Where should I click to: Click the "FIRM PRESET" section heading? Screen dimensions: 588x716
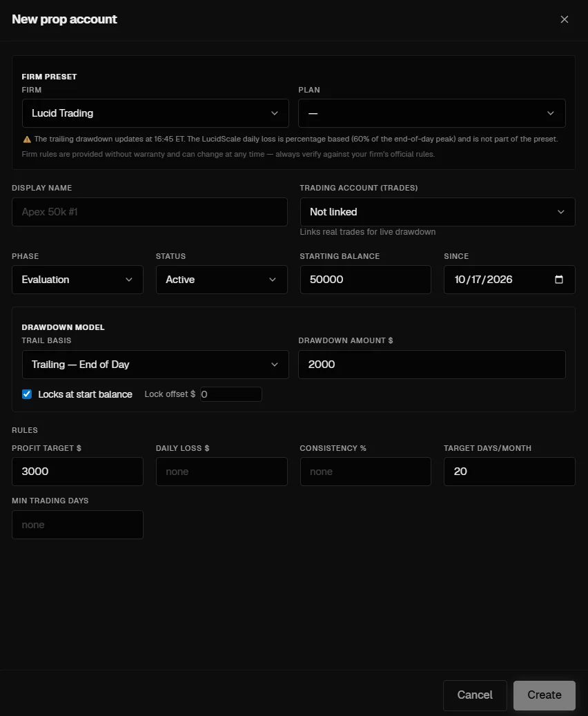49,77
